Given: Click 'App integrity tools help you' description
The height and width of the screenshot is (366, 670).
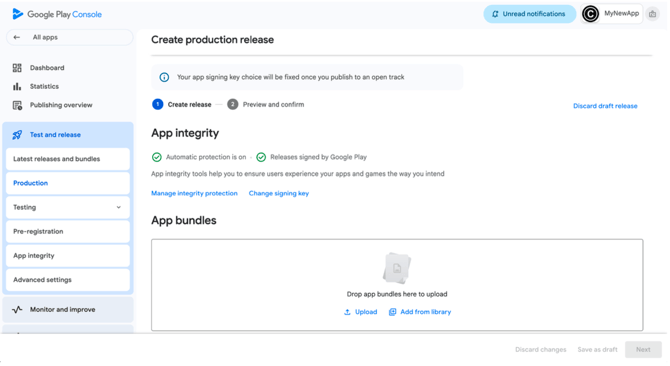Looking at the screenshot, I should click(298, 174).
